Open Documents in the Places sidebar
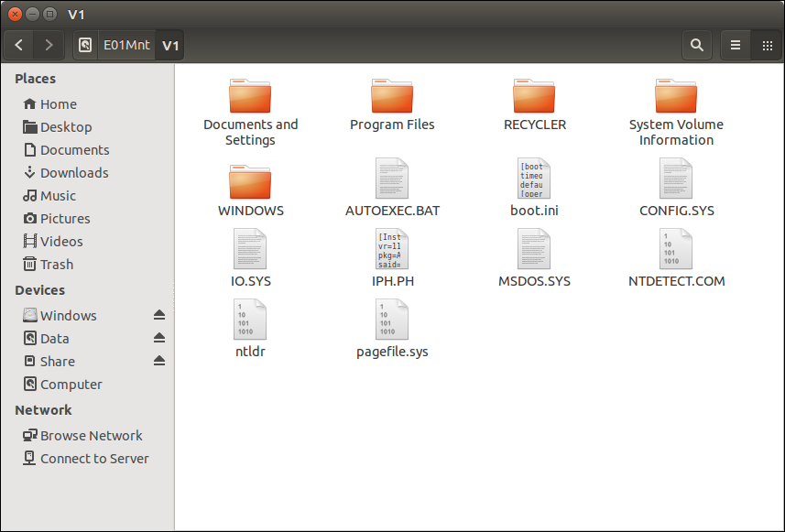This screenshot has height=532, width=785. point(88,150)
